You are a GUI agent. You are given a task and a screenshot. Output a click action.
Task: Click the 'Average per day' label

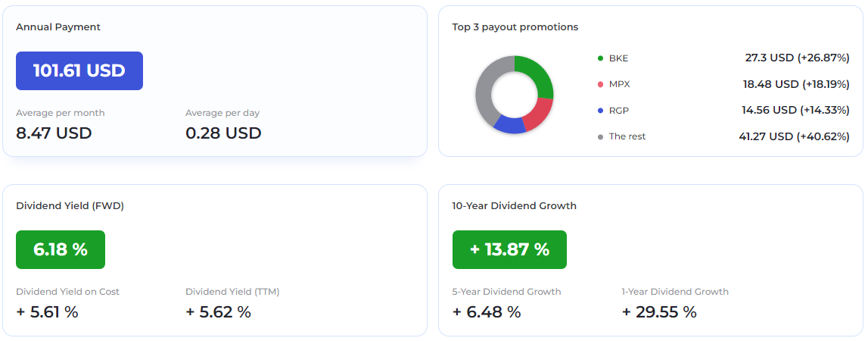(222, 113)
